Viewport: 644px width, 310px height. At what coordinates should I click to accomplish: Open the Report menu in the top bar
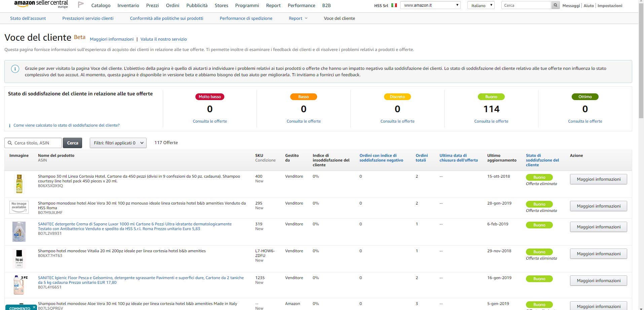tap(273, 5)
